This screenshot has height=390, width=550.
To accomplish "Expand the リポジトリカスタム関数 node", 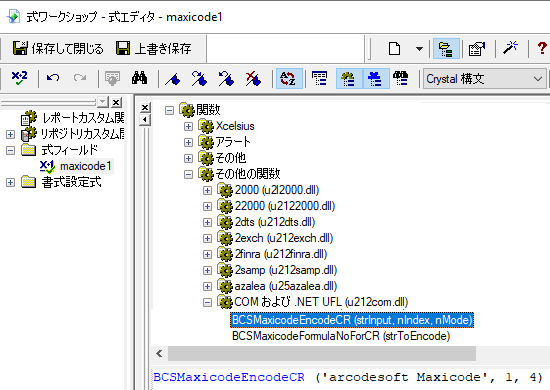I will click(x=10, y=134).
